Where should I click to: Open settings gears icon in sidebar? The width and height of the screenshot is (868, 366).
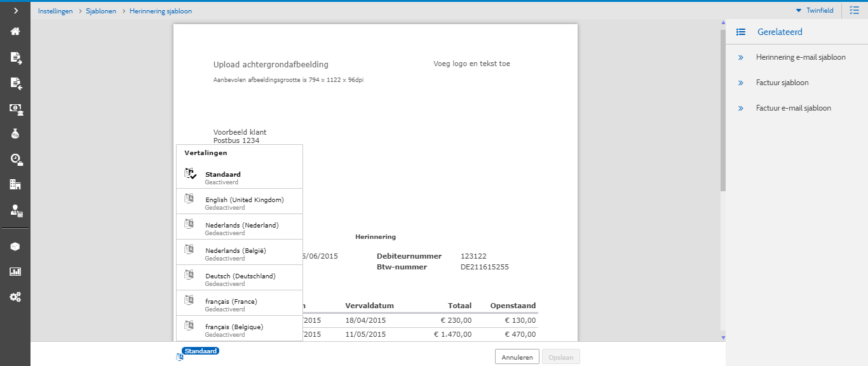[x=15, y=297]
